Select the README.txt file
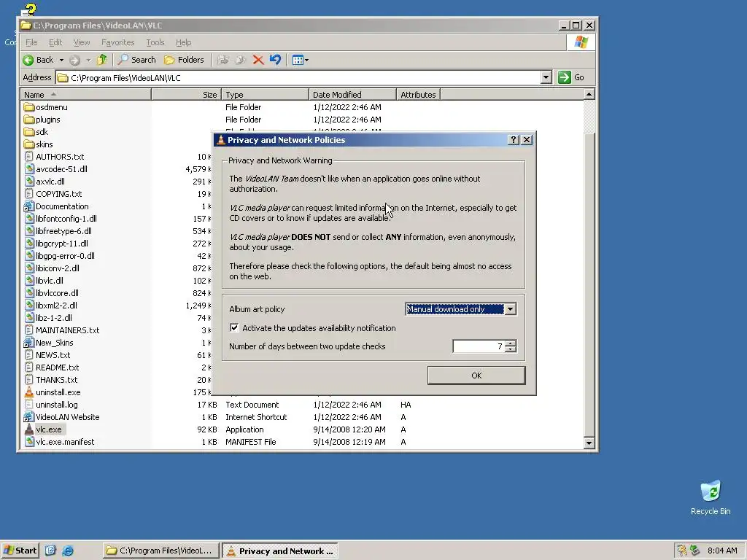 pyautogui.click(x=57, y=367)
